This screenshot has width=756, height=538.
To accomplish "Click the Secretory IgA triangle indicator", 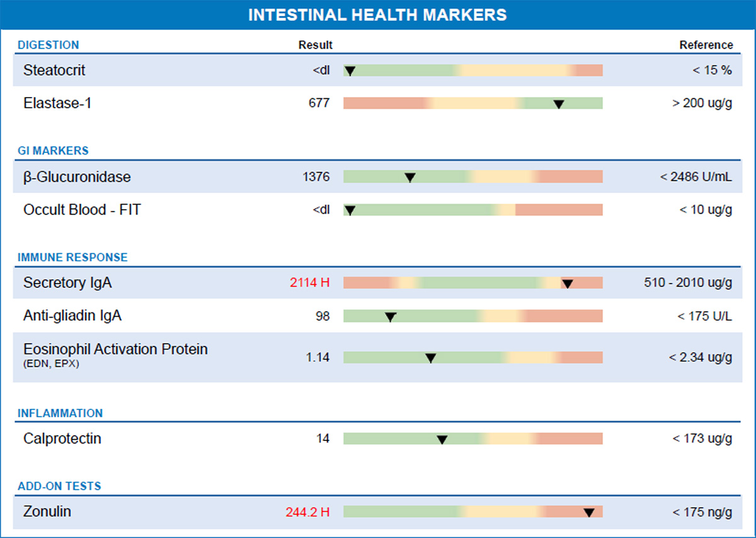I will pyautogui.click(x=567, y=283).
